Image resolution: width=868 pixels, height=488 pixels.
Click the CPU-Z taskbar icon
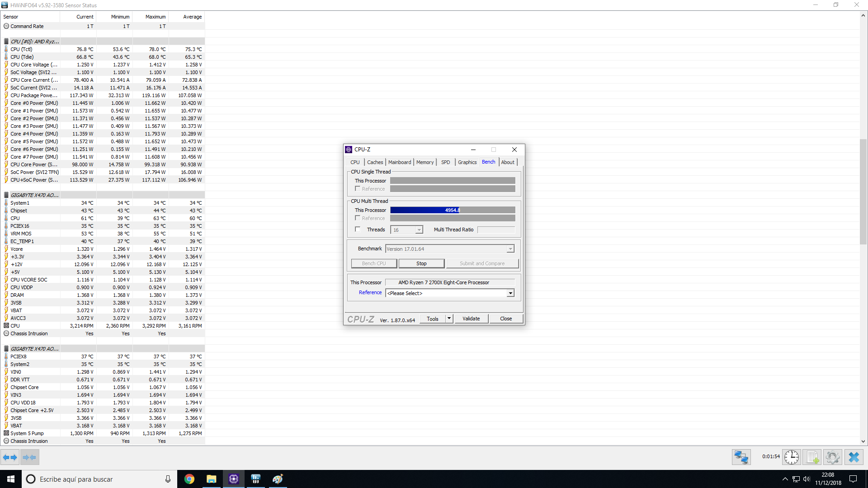233,479
